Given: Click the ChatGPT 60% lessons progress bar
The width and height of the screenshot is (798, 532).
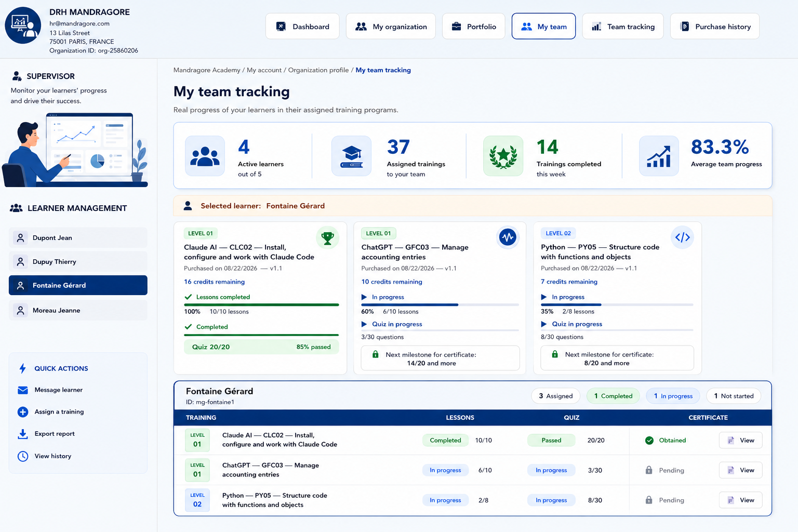Looking at the screenshot, I should [440, 304].
